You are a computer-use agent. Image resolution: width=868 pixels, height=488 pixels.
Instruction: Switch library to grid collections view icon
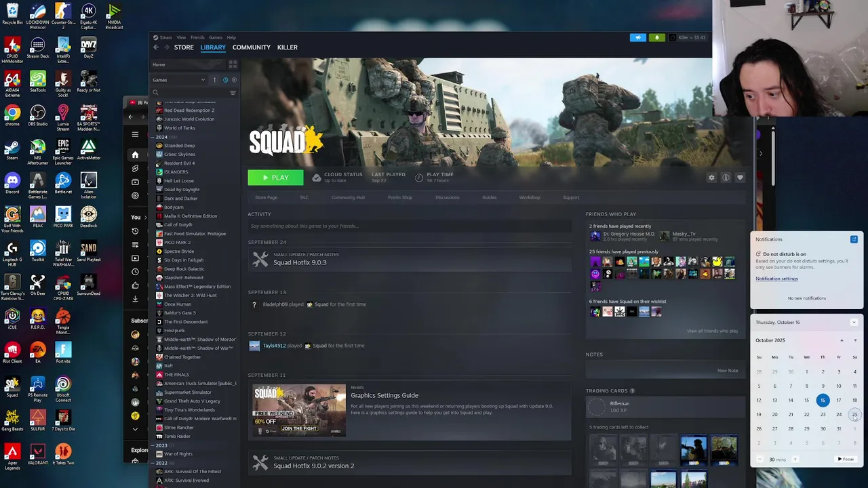(233, 64)
